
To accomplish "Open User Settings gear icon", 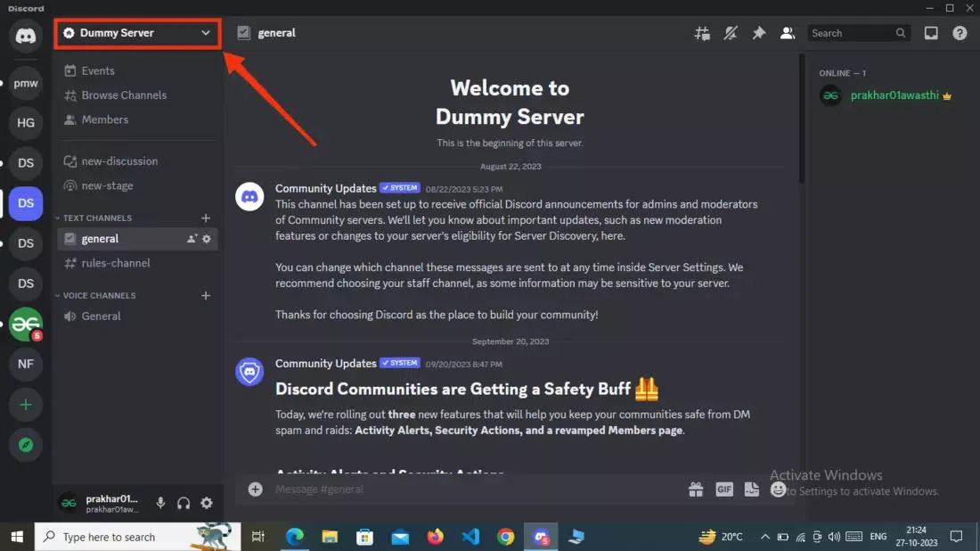I will [207, 503].
